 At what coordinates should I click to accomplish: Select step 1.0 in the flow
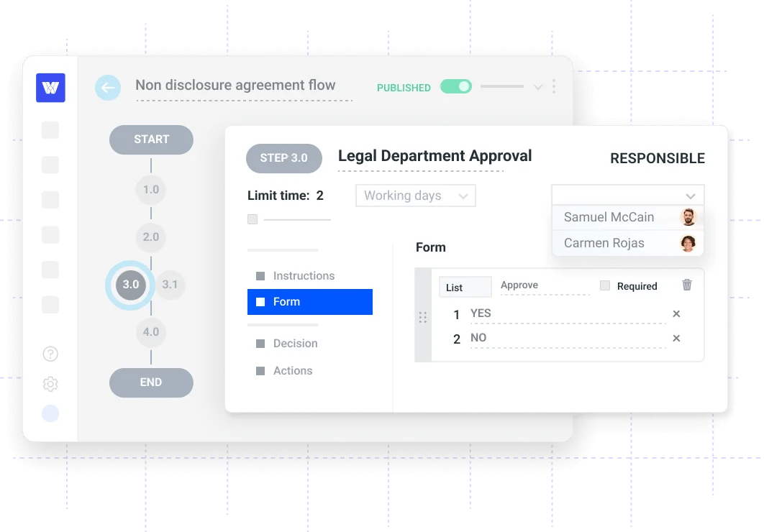point(151,189)
